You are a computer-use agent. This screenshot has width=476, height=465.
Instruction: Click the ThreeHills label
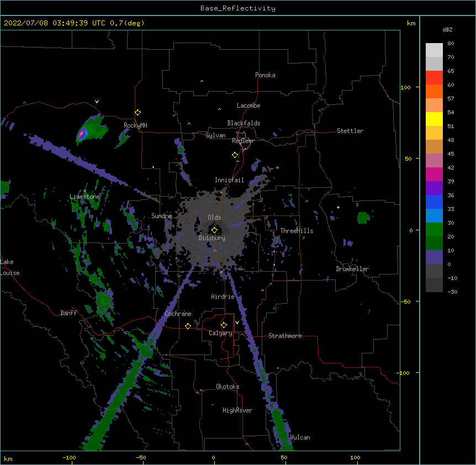[297, 231]
